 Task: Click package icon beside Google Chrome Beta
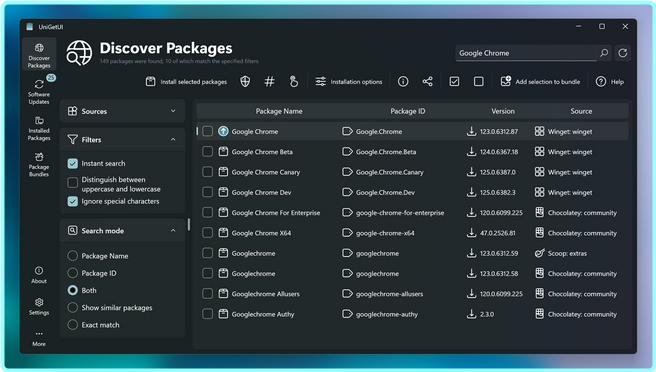223,151
